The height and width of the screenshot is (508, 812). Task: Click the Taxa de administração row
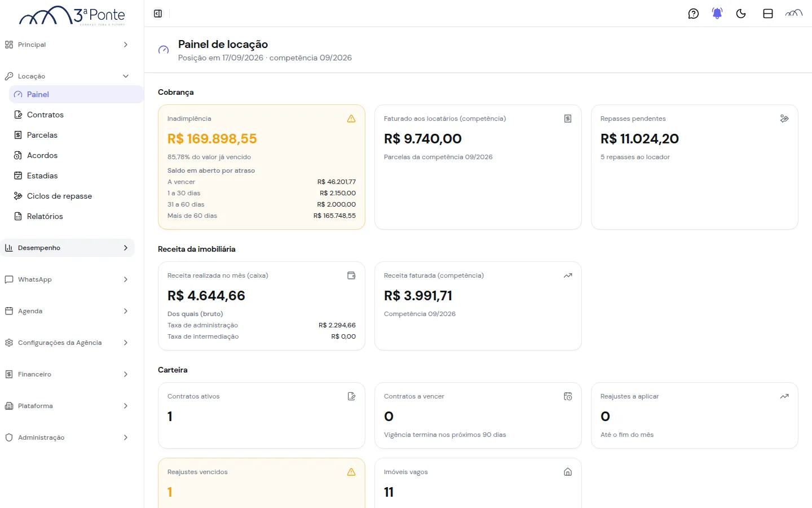click(262, 325)
